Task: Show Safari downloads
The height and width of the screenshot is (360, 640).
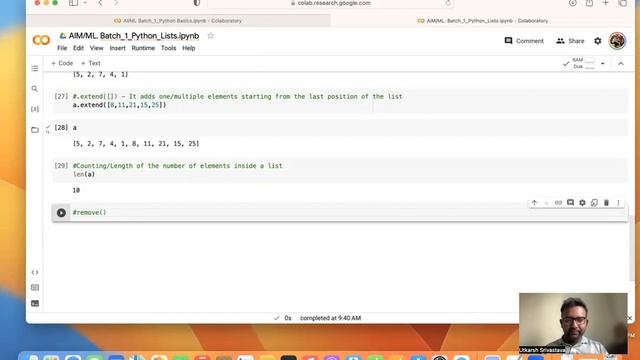Action: pos(573,3)
